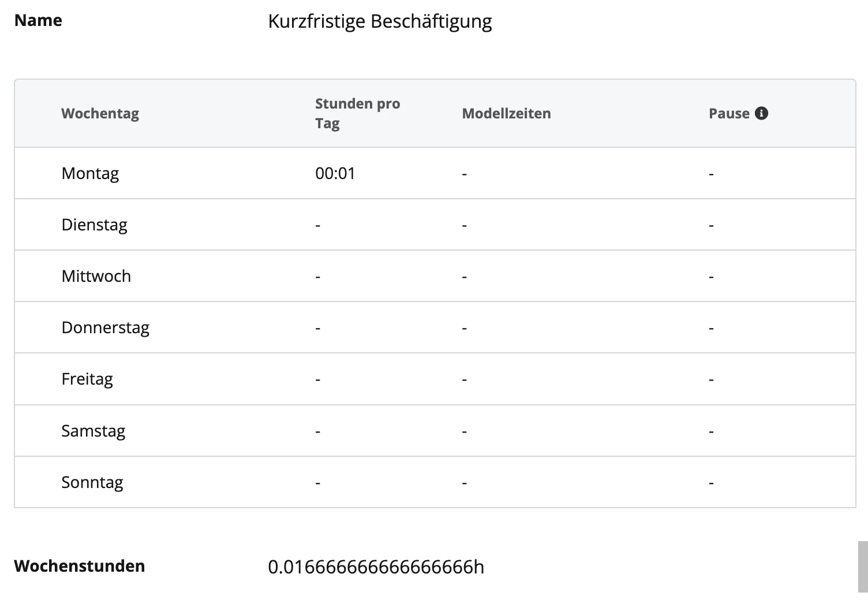Select the Mittwoch row label
The width and height of the screenshot is (868, 611).
pyautogui.click(x=96, y=276)
